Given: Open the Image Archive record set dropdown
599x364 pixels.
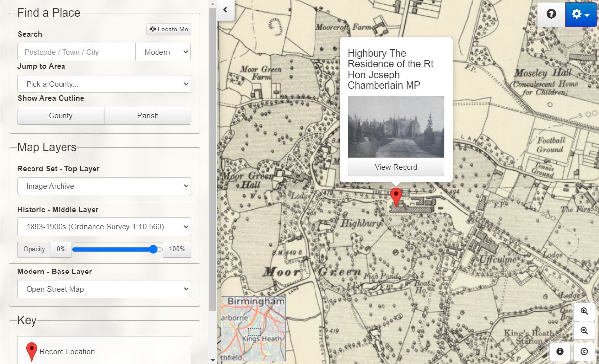Looking at the screenshot, I should tap(104, 186).
